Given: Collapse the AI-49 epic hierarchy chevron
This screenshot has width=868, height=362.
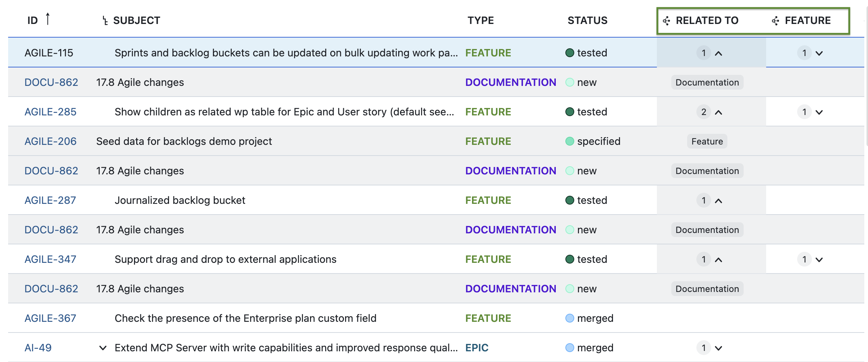Looking at the screenshot, I should coord(103,348).
